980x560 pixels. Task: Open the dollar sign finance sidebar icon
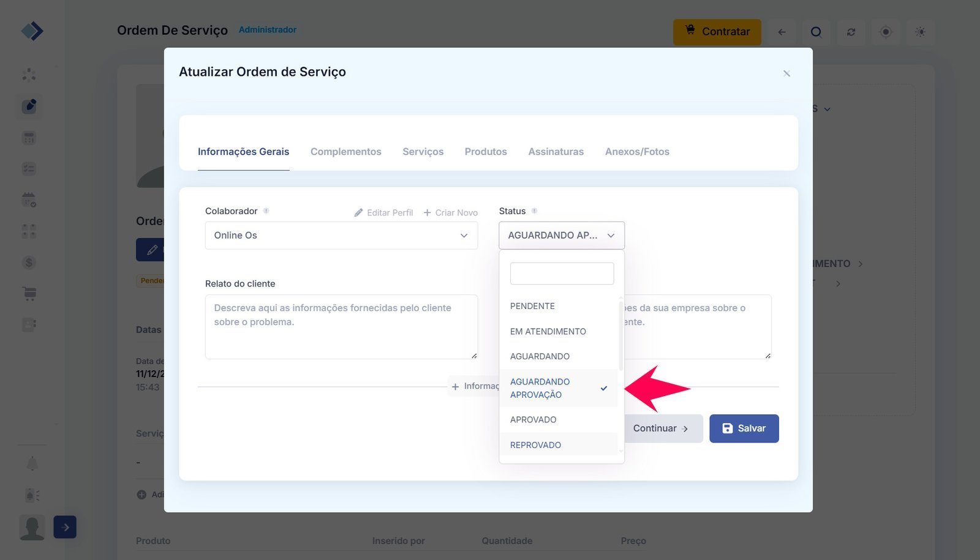tap(29, 263)
